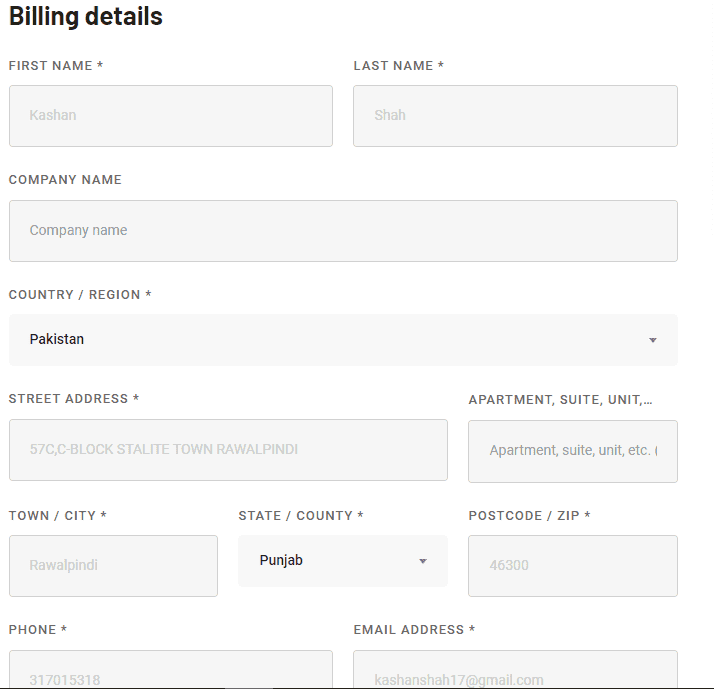Viewport: 714px width, 689px height.
Task: Open the Country / Region dropdown showing Pakistan
Action: point(343,340)
